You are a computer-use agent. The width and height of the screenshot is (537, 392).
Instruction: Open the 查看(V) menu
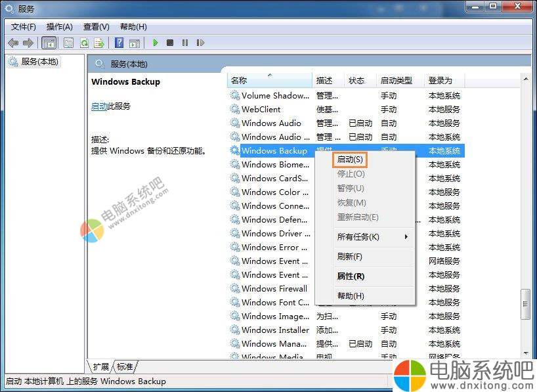point(96,26)
